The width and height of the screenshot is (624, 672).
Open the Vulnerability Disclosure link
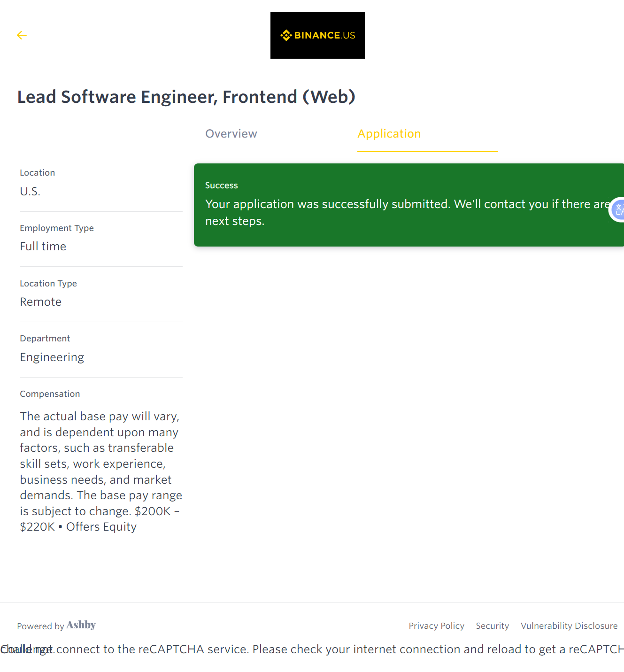tap(569, 626)
